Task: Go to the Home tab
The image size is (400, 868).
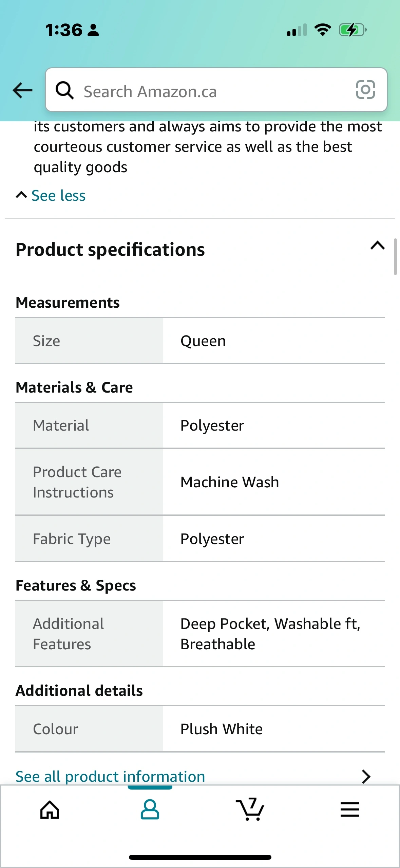Action: point(50,810)
